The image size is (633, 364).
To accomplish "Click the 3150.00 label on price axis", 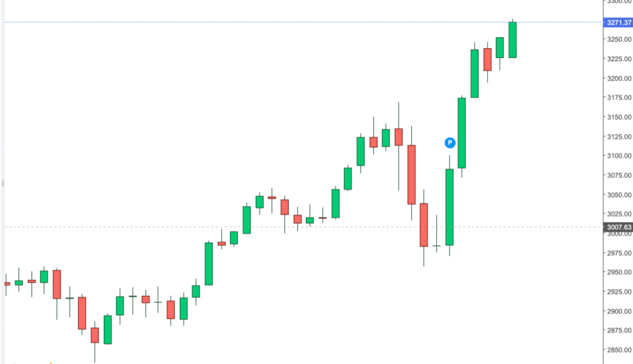I will coord(618,117).
